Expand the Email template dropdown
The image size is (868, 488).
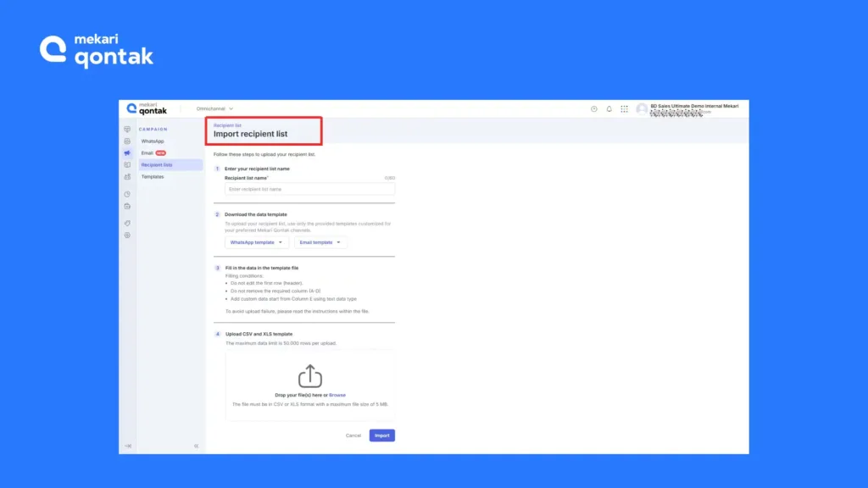point(320,242)
